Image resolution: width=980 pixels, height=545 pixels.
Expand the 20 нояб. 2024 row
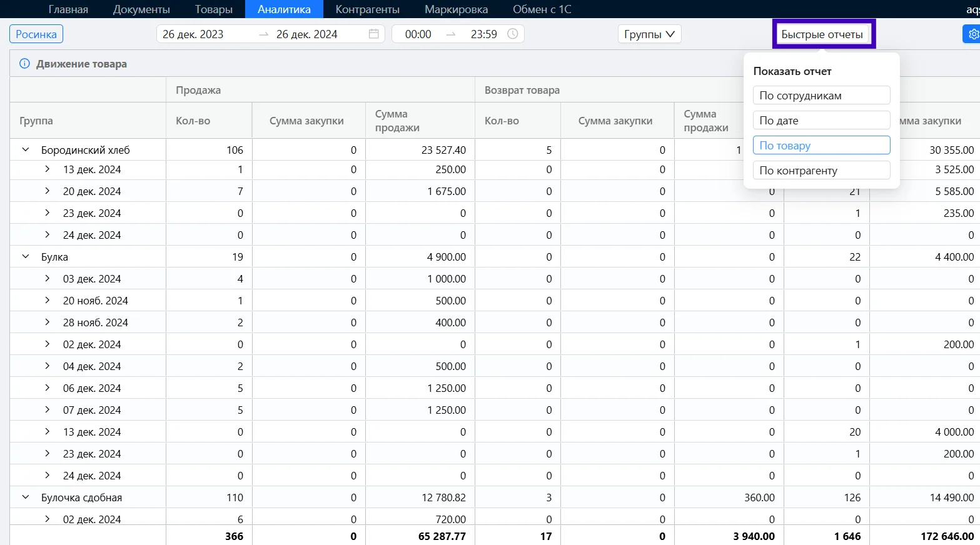47,300
